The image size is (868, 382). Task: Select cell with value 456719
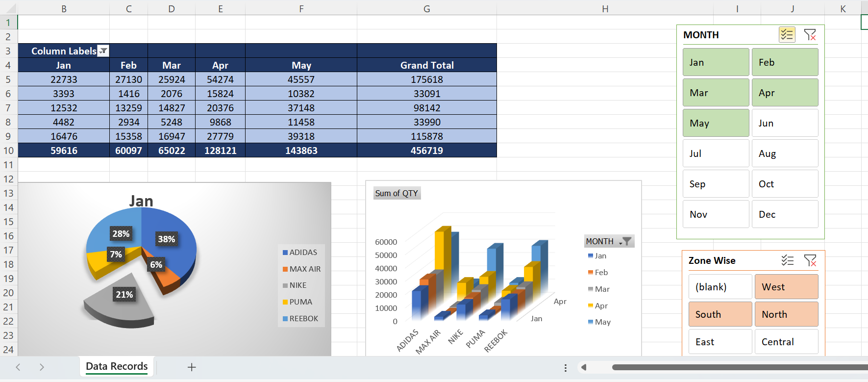pyautogui.click(x=427, y=151)
